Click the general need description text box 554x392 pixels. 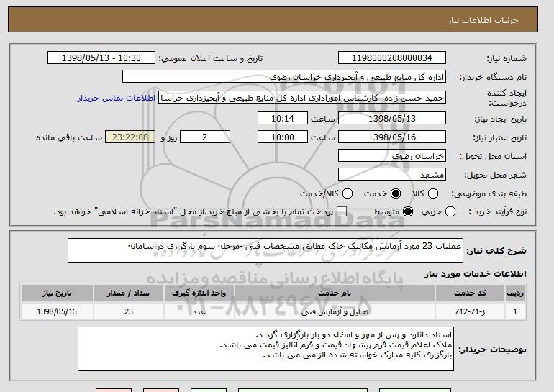point(265,250)
